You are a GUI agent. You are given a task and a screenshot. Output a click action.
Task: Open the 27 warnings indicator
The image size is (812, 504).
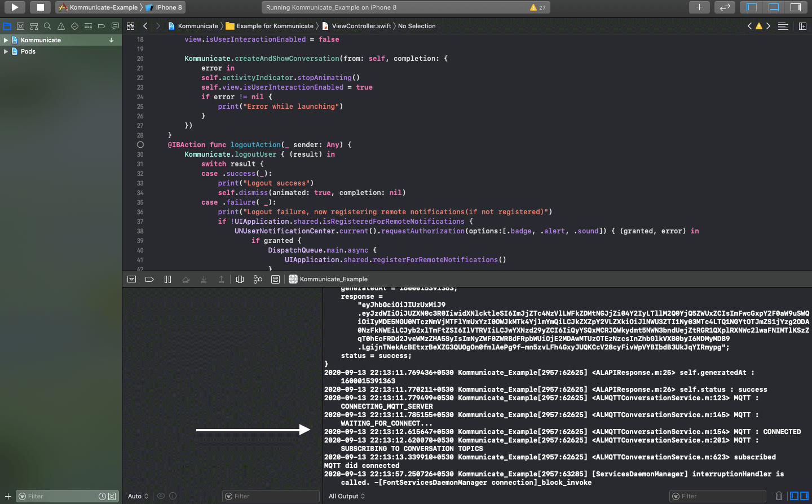pyautogui.click(x=537, y=7)
